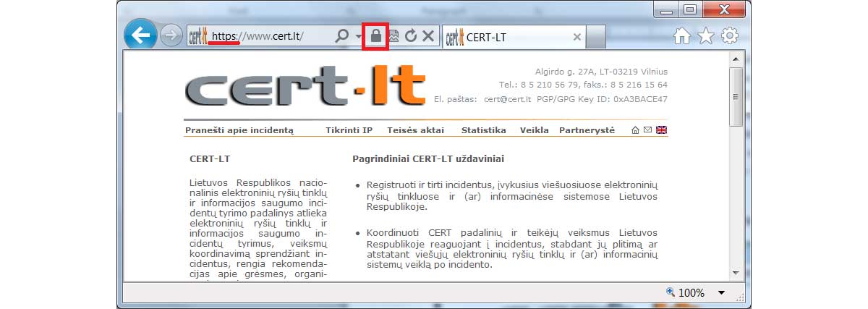
Task: Open Veikla menu item
Action: point(534,130)
